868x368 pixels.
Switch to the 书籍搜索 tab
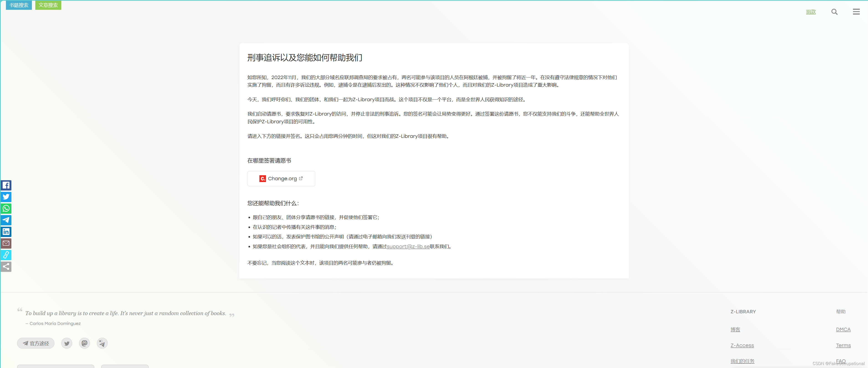(x=18, y=5)
